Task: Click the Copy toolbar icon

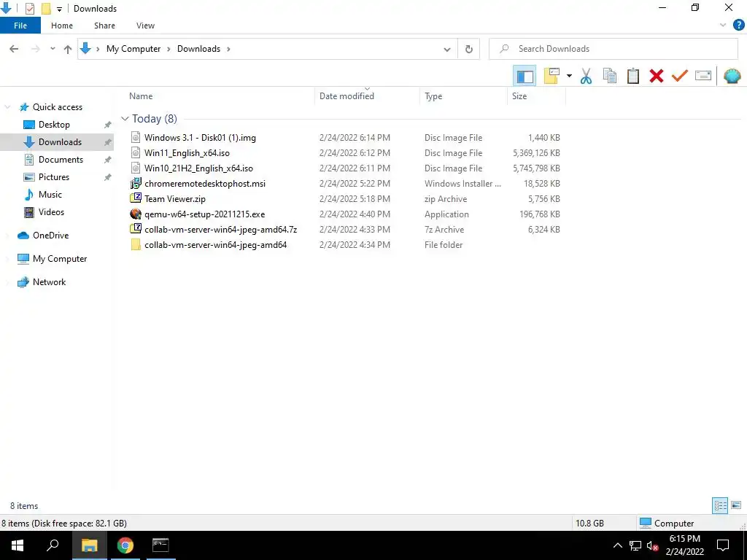Action: 609,76
